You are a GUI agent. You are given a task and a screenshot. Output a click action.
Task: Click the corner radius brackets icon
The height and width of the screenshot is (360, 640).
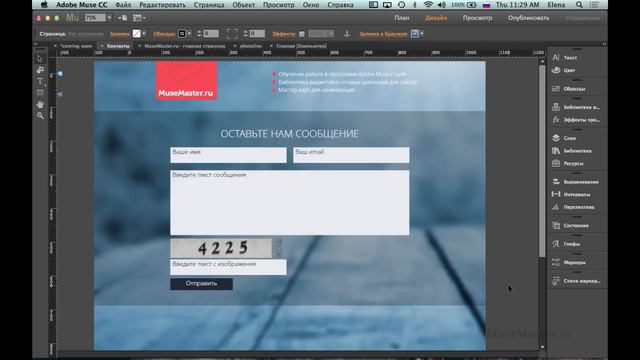[x=232, y=34]
